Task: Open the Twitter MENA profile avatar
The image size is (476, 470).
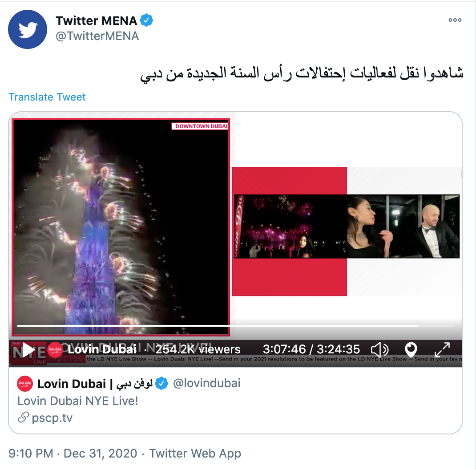Action: pyautogui.click(x=27, y=29)
